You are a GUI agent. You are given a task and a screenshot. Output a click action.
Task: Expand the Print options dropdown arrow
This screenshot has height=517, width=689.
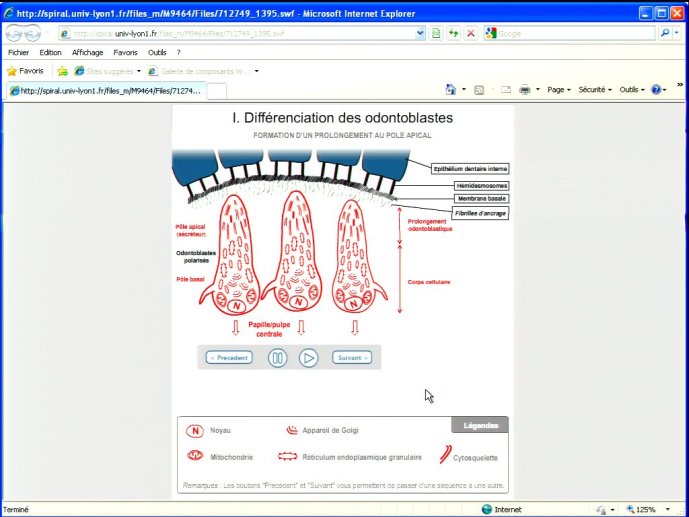pos(538,90)
